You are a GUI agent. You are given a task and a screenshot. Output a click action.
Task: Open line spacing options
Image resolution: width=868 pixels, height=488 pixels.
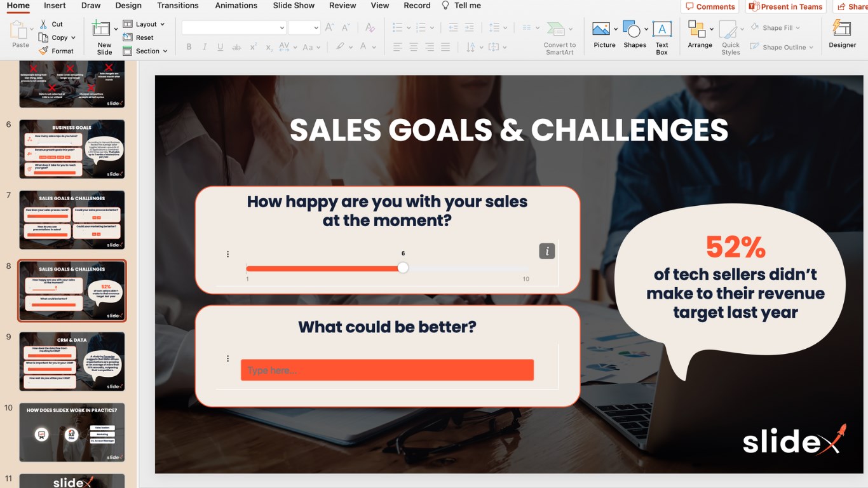(x=494, y=28)
